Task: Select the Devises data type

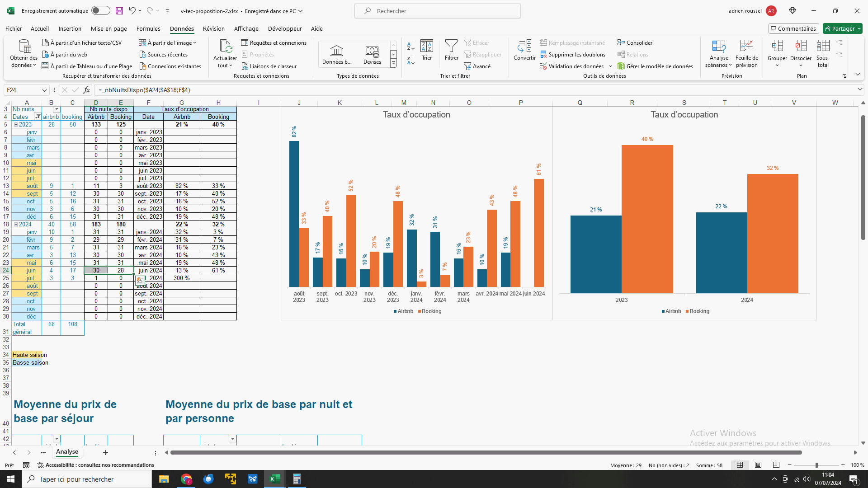Action: point(372,53)
